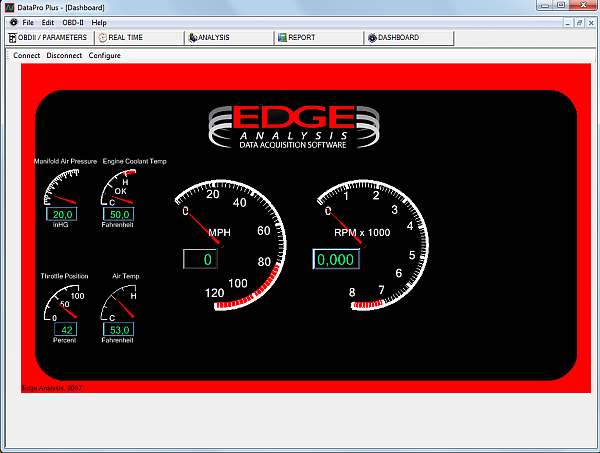Click the REAL TIME clock icon
The height and width of the screenshot is (453, 600).
coord(103,37)
